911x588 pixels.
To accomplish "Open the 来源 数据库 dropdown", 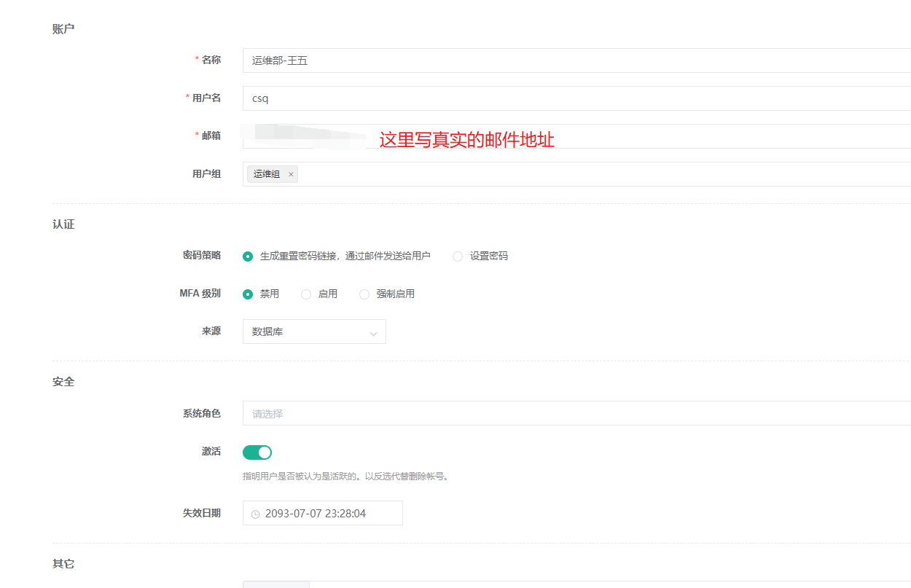I will pyautogui.click(x=314, y=332).
